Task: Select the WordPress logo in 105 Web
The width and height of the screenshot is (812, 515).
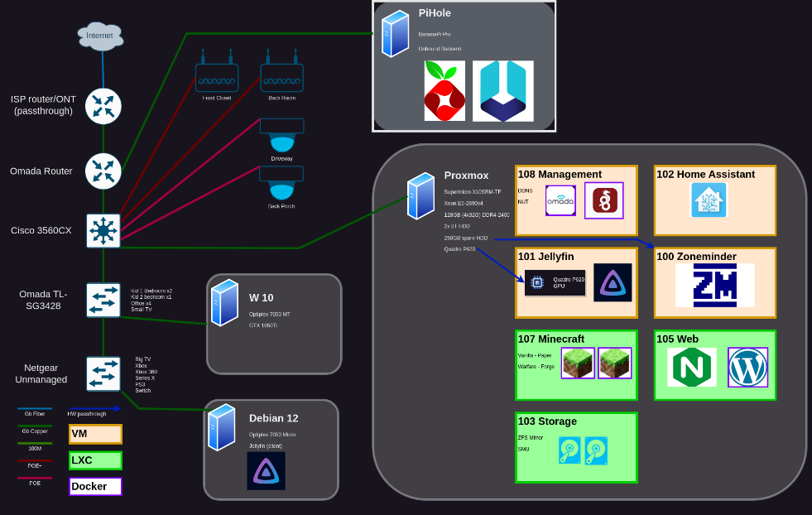Action: 747,368
